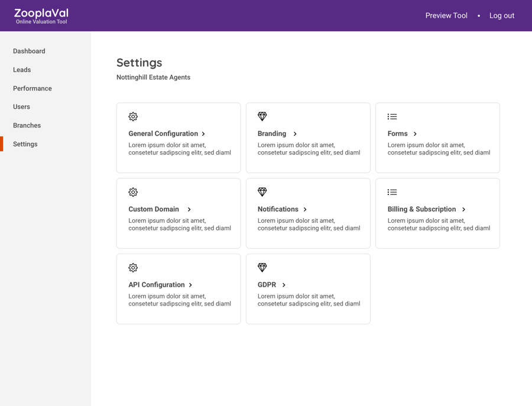The height and width of the screenshot is (406, 532).
Task: Log out from the top header
Action: (502, 16)
